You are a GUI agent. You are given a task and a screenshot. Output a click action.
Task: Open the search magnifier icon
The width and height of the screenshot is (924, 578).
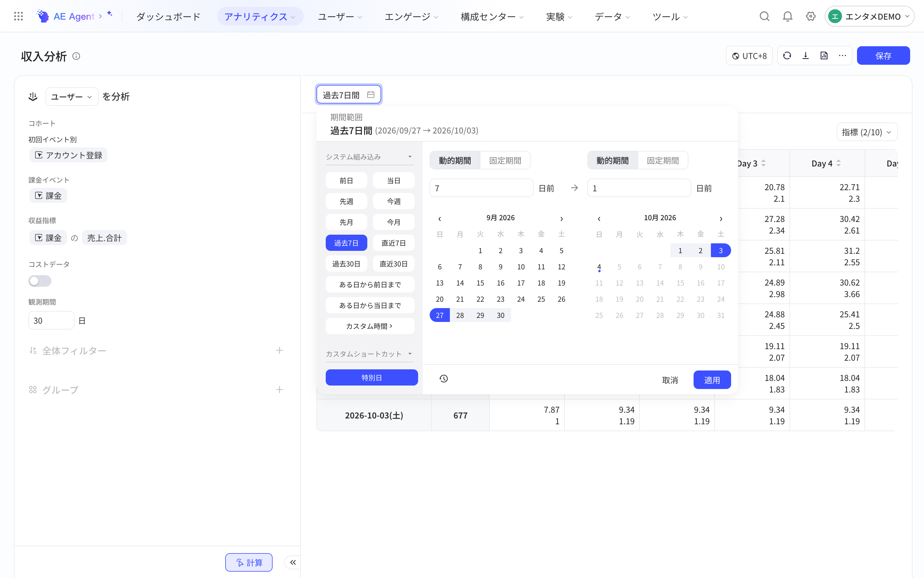[x=764, y=16]
